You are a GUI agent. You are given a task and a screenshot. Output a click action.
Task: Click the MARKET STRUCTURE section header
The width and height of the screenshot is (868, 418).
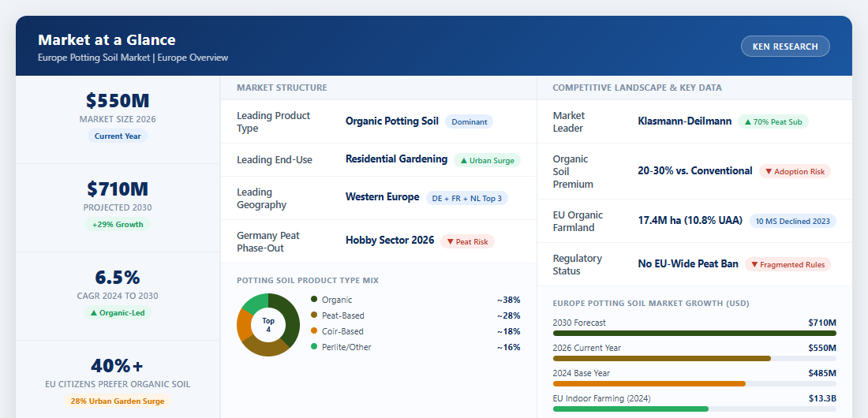click(x=282, y=88)
